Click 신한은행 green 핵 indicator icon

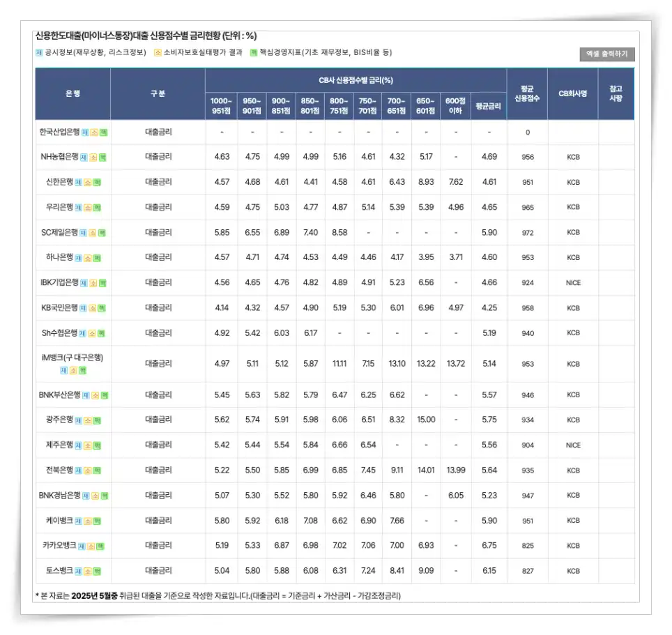98,183
